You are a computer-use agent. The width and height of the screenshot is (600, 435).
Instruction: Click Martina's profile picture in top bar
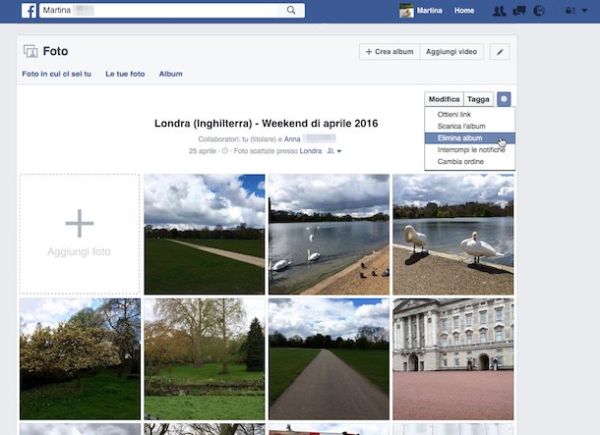406,11
